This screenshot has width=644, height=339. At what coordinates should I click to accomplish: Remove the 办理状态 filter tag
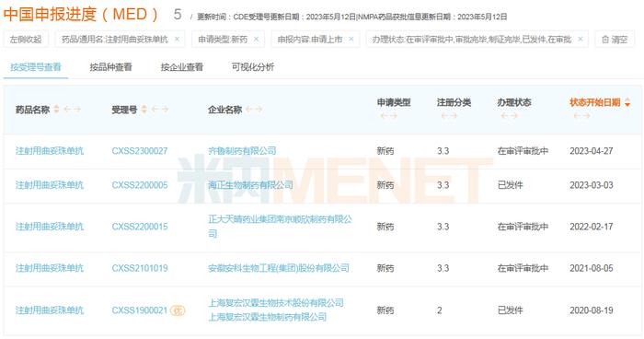click(581, 39)
